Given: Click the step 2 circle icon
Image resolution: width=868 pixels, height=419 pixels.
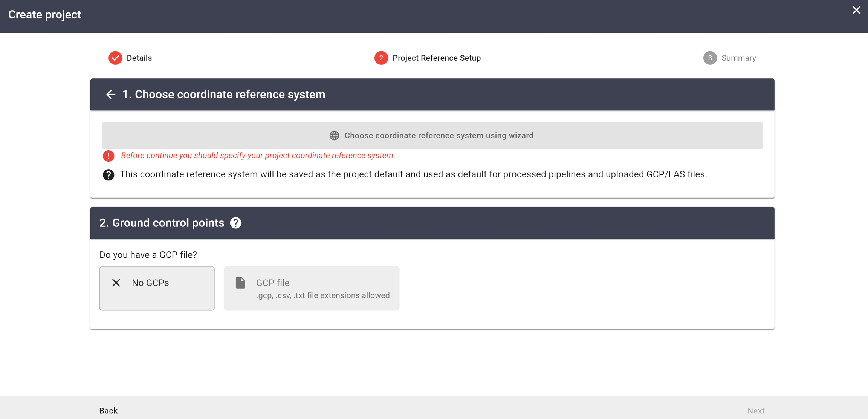Looking at the screenshot, I should 381,58.
